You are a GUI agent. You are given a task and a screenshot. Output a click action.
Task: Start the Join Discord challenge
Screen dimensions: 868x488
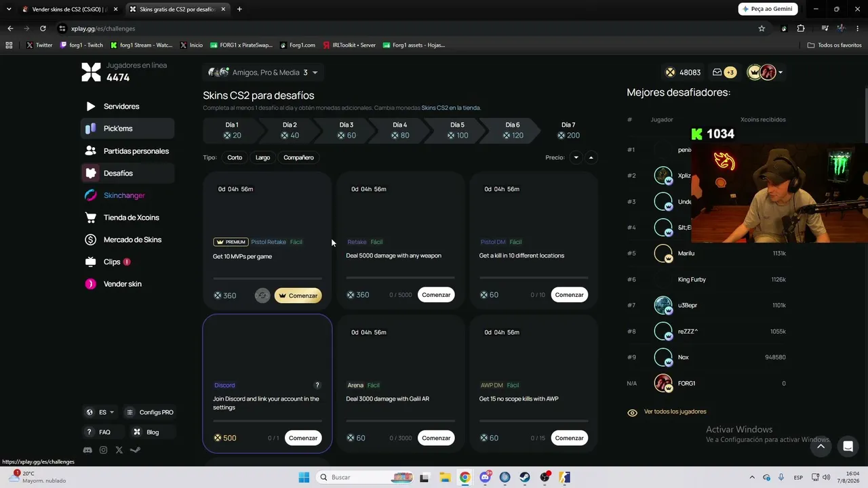(303, 438)
